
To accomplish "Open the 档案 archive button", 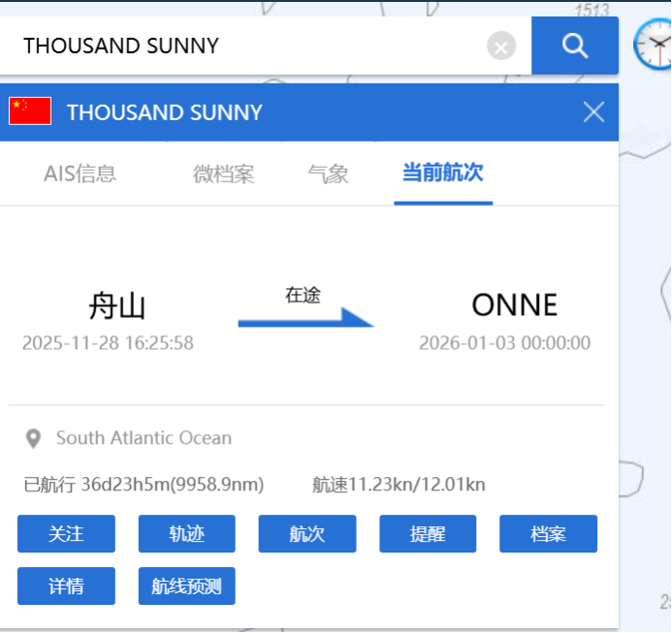I will tap(548, 534).
